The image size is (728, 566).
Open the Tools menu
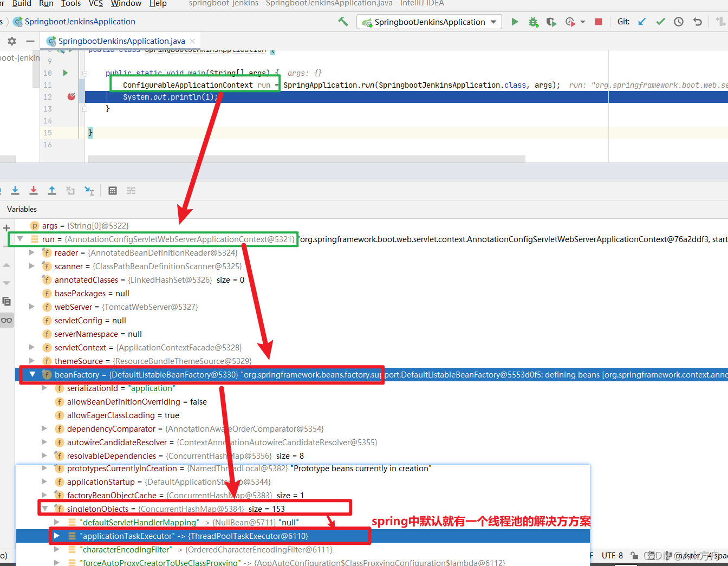click(x=71, y=4)
